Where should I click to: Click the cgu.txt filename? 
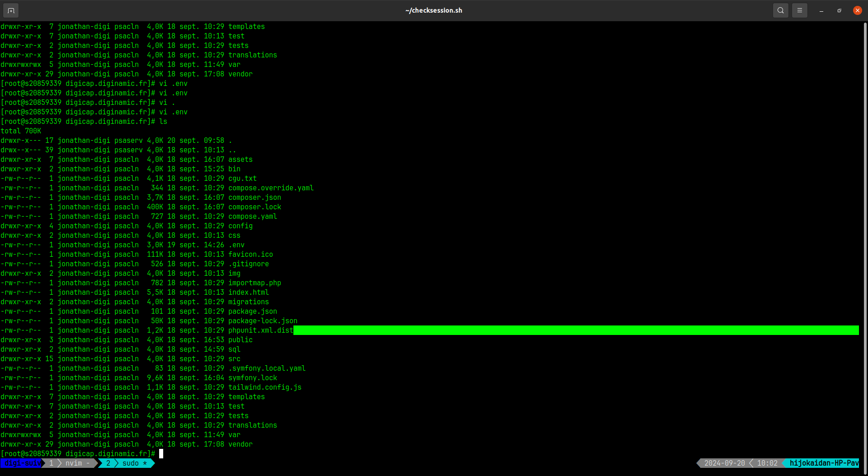[x=242, y=179]
